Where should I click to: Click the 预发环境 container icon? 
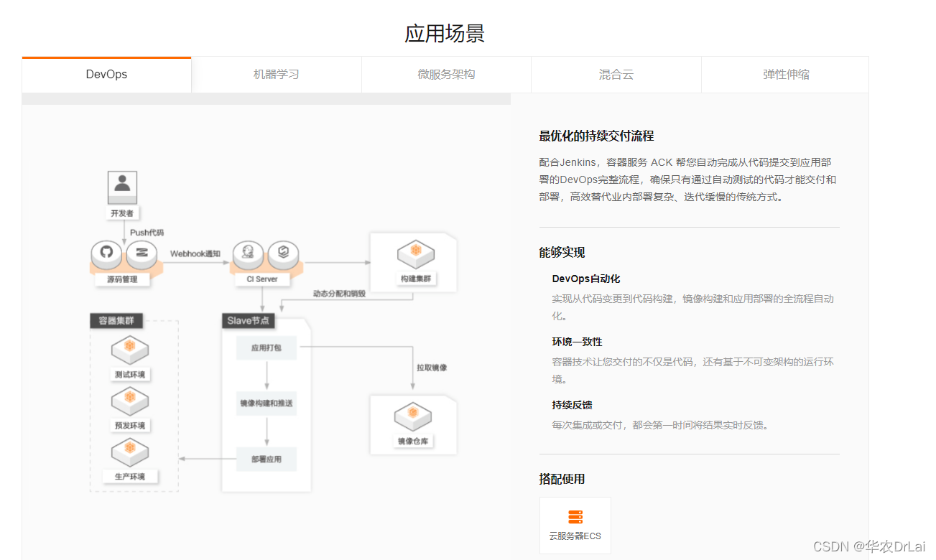tap(130, 401)
